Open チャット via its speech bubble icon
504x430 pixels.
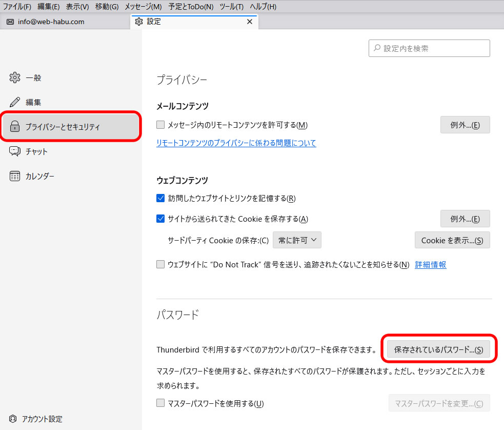(x=15, y=151)
